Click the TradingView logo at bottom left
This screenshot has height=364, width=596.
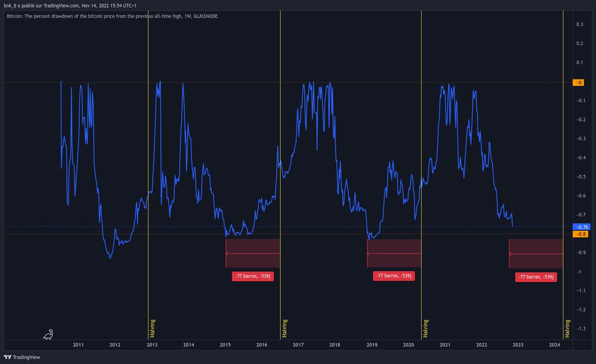[22, 357]
